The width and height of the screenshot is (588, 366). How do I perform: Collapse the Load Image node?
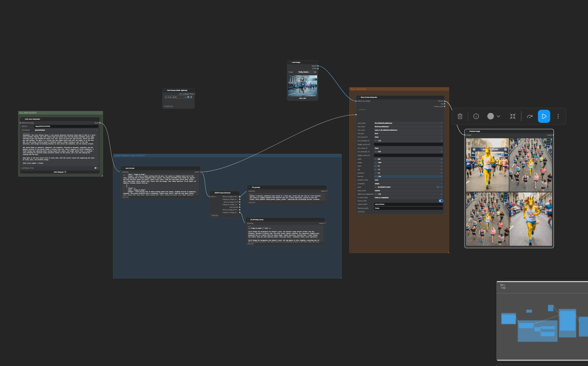(289, 63)
